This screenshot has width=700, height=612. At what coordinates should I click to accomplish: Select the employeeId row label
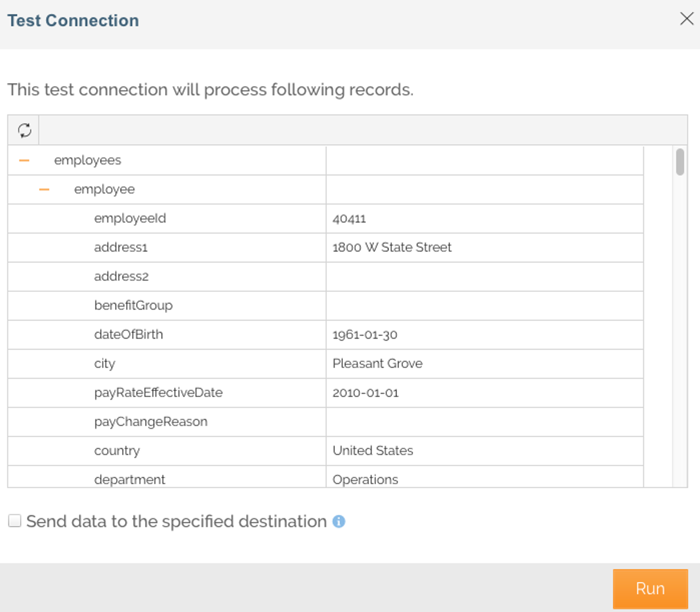tap(130, 218)
